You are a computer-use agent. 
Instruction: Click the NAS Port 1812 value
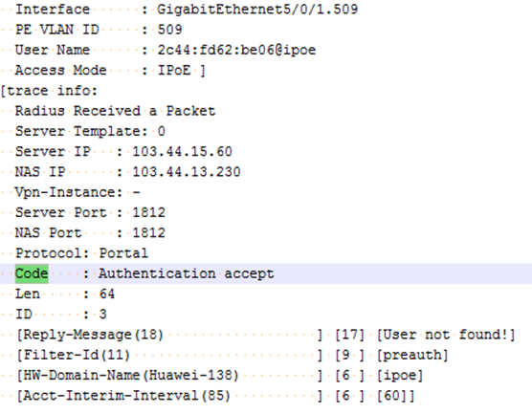point(149,233)
